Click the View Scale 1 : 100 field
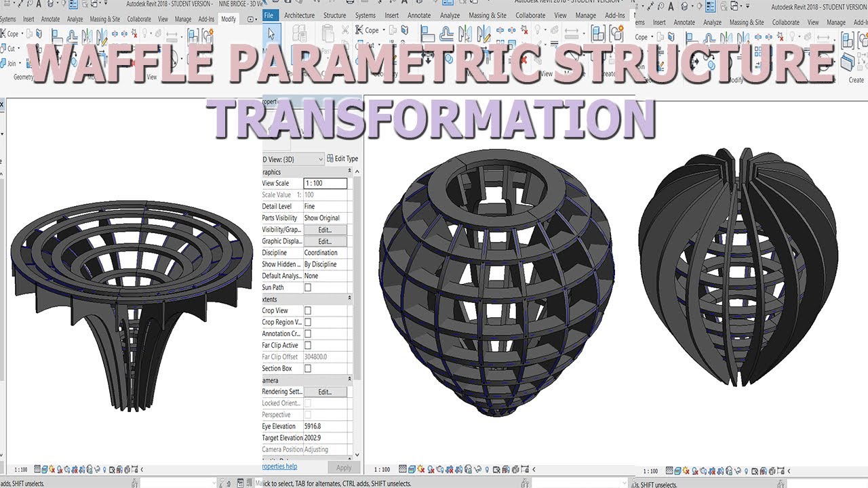Image resolution: width=868 pixels, height=488 pixels. (325, 183)
